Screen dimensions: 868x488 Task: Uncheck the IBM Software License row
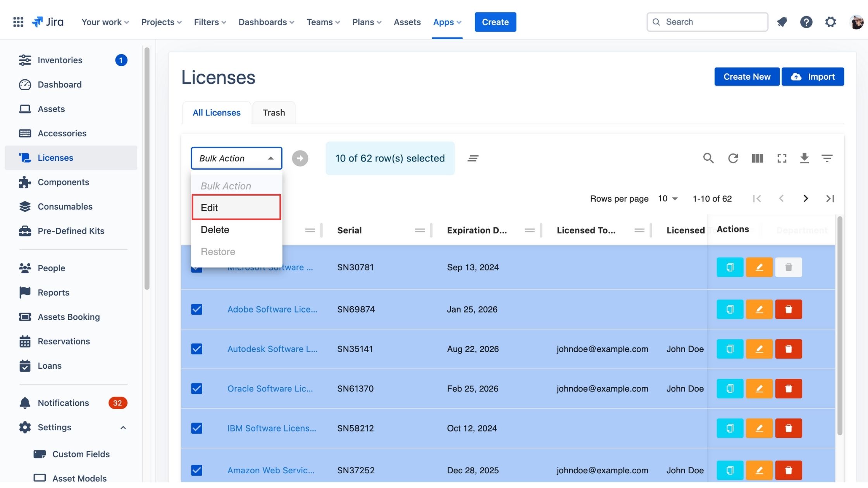coord(196,428)
